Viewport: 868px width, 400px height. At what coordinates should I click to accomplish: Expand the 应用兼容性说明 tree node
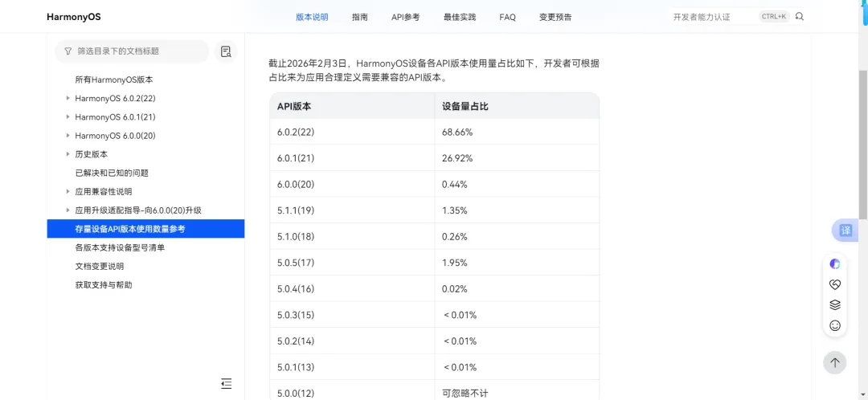pyautogui.click(x=68, y=191)
